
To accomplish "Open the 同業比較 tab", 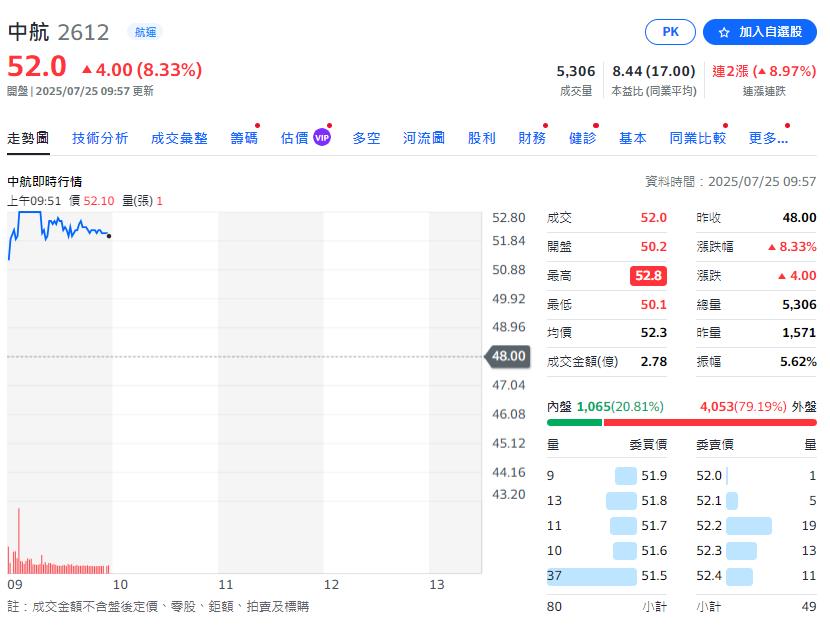I will (698, 138).
